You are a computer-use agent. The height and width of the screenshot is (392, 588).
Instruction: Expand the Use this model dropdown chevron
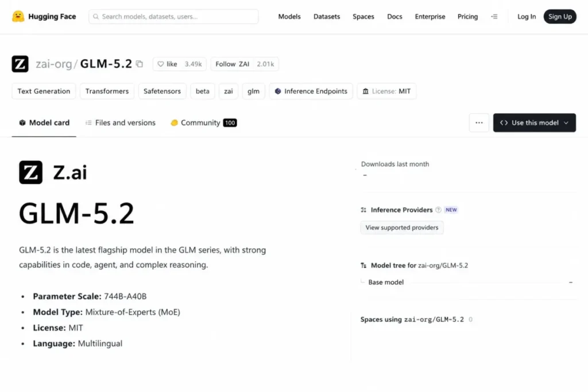click(x=566, y=123)
